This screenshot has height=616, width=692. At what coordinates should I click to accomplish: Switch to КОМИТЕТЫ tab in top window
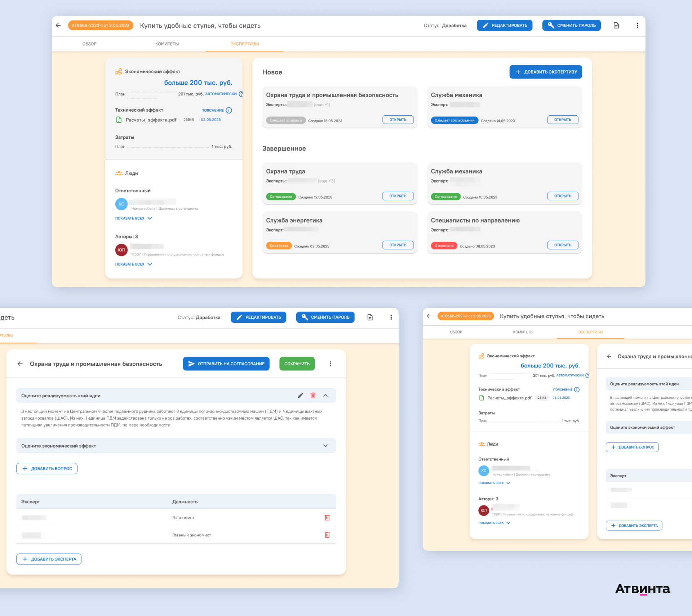[167, 44]
